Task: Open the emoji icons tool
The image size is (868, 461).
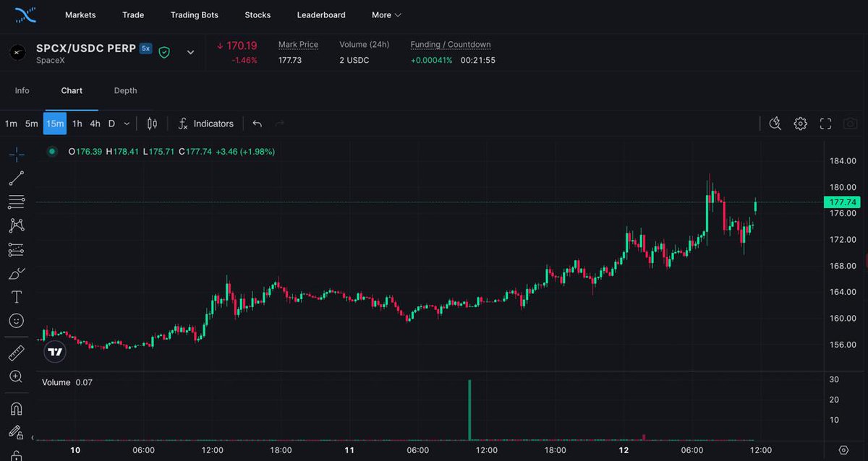Action: tap(16, 320)
